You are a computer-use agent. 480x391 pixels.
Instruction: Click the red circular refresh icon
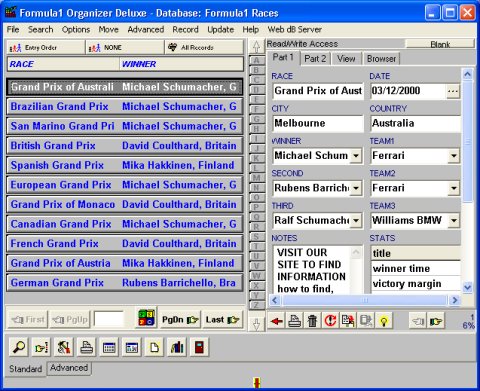click(330, 321)
